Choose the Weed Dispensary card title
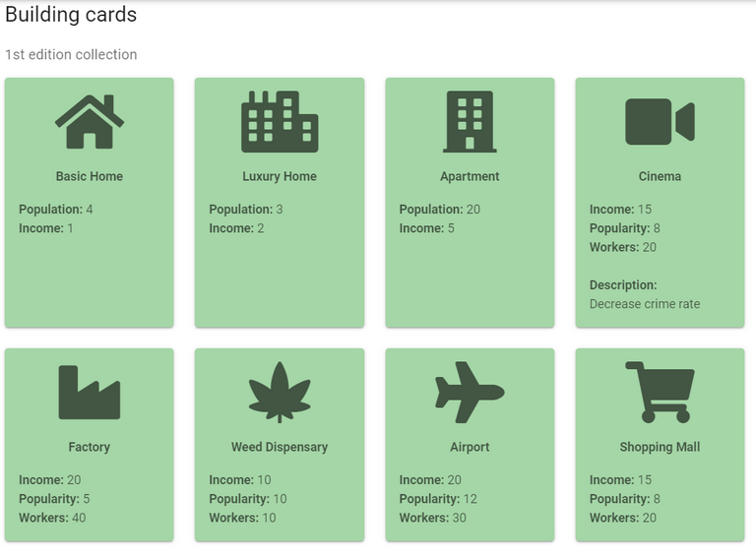Image resolution: width=756 pixels, height=556 pixels. point(280,447)
